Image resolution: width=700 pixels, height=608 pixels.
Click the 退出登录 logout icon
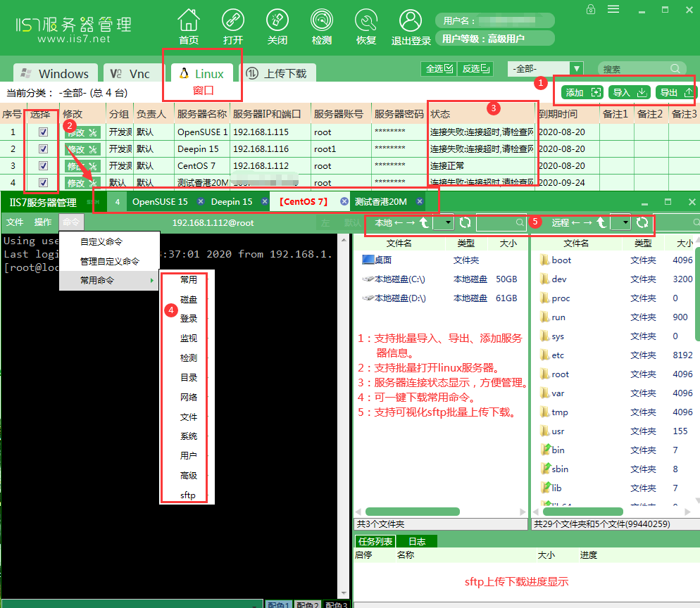click(411, 21)
